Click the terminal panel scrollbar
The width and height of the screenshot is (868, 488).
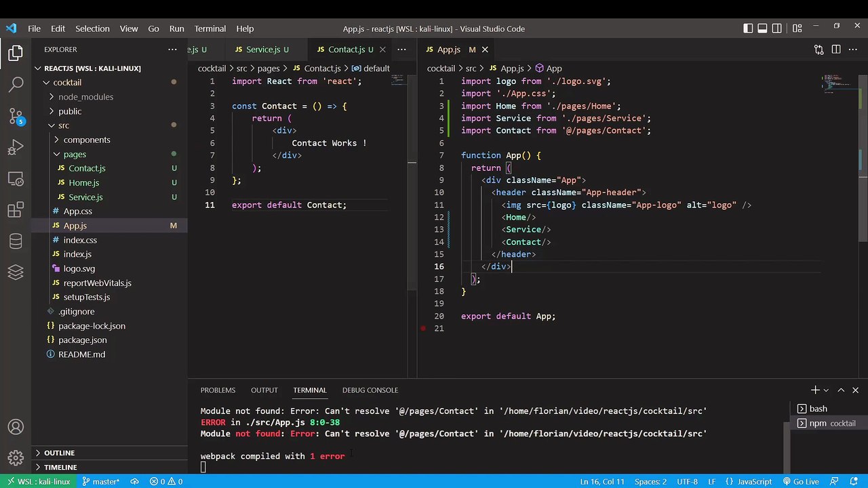pos(787,448)
